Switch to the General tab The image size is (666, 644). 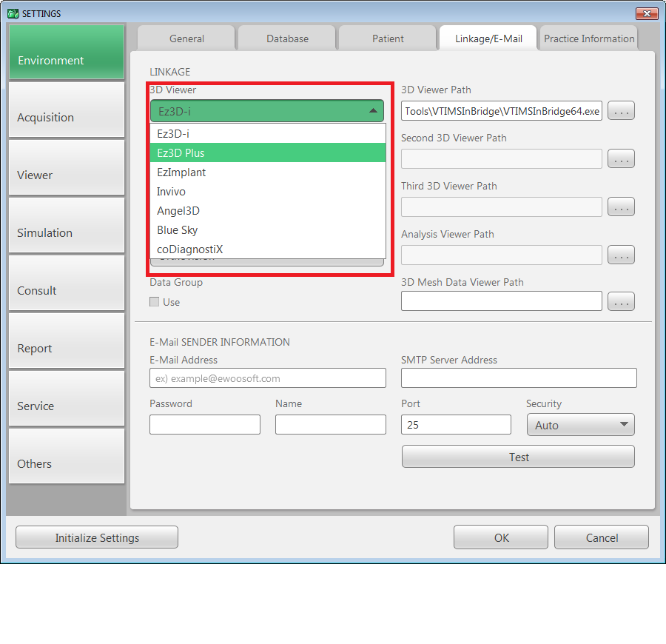186,38
